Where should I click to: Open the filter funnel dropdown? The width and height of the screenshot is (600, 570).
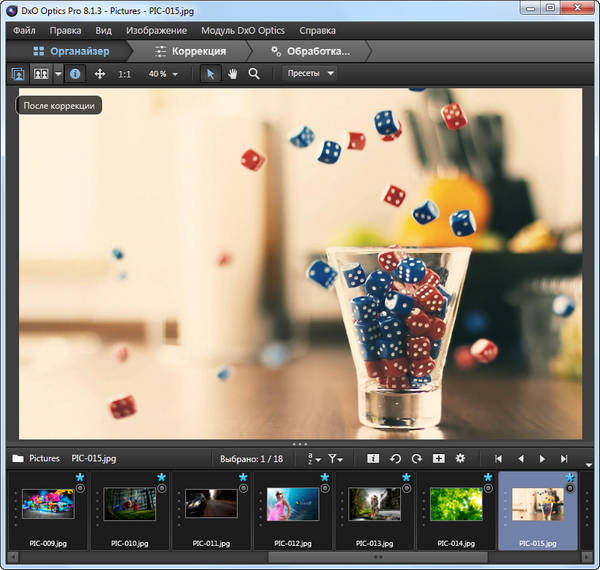click(335, 458)
